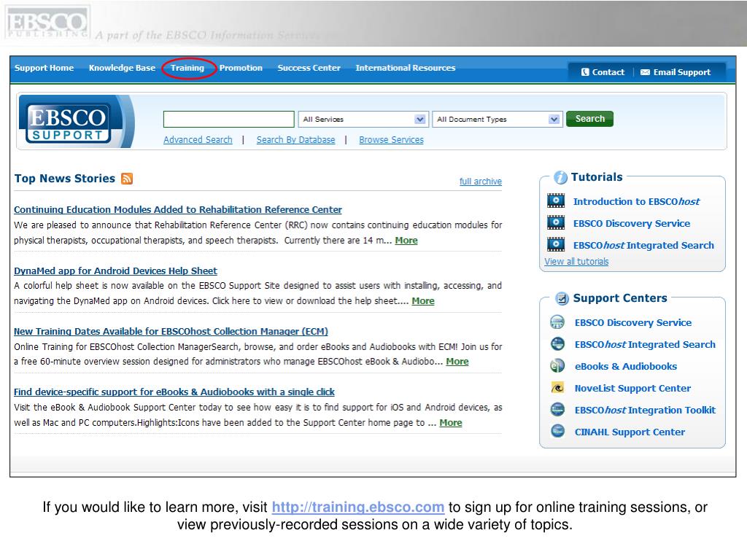Open eBooks & Audiobooks support center
Viewport: 747px width, 560px height.
[x=625, y=366]
